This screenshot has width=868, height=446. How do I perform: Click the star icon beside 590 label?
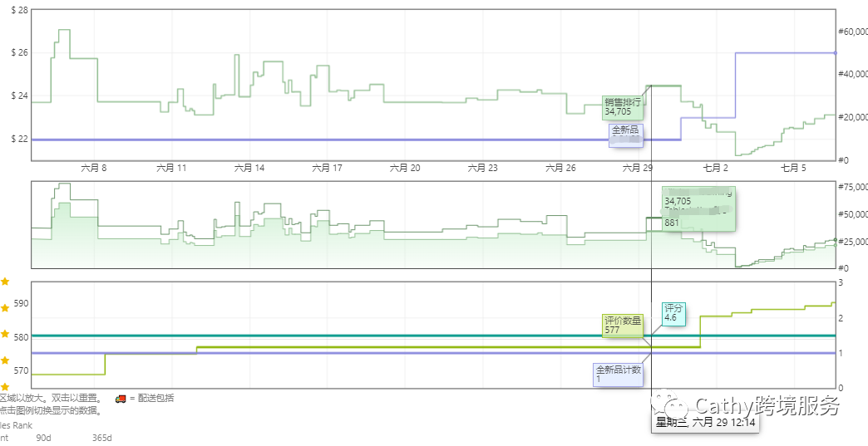(4, 306)
